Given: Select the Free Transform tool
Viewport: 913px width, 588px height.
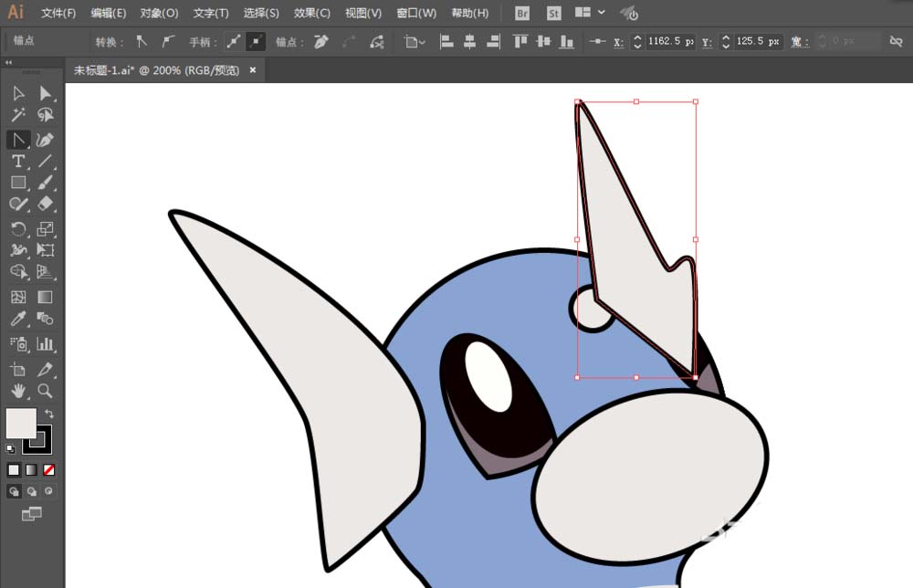Looking at the screenshot, I should click(45, 250).
